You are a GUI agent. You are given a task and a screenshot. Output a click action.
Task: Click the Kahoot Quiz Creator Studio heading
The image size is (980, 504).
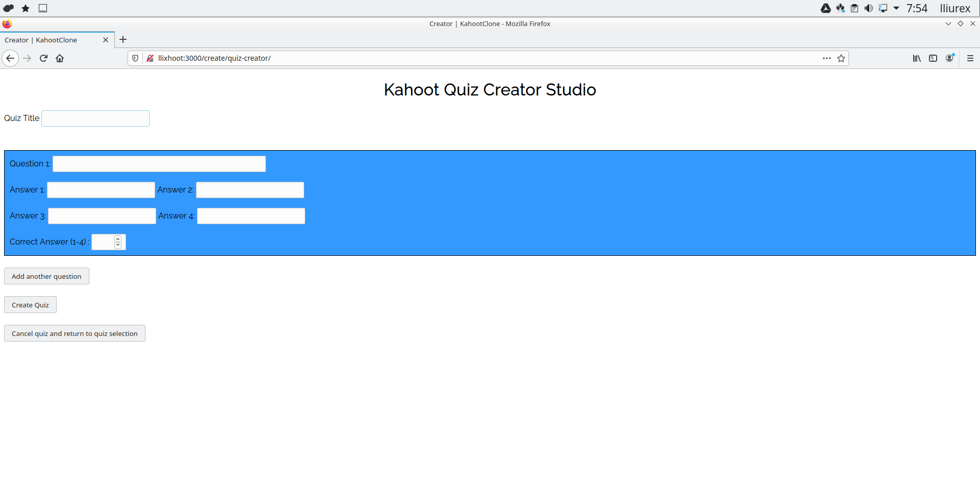point(490,90)
